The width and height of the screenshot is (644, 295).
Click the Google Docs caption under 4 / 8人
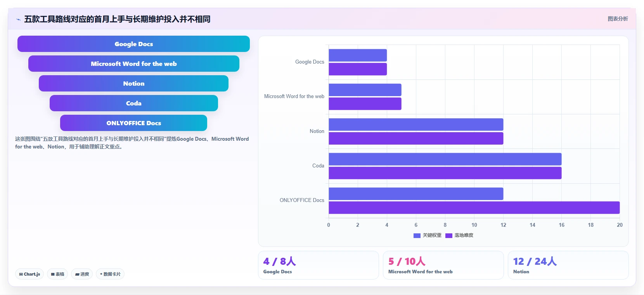(277, 272)
